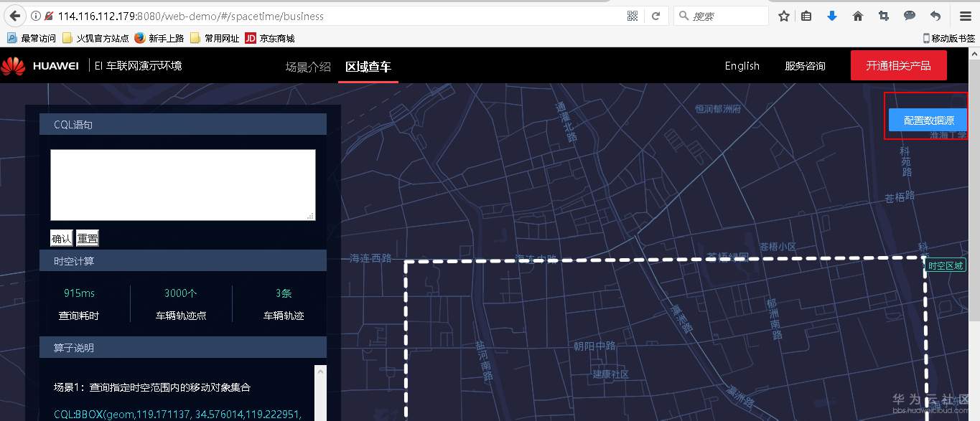Switch to the 场景介绍 tab

pyautogui.click(x=307, y=66)
